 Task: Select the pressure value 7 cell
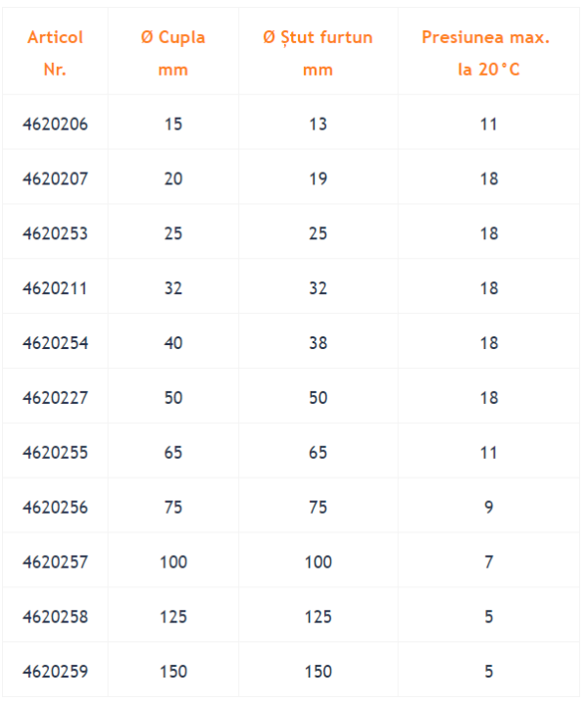pos(489,562)
